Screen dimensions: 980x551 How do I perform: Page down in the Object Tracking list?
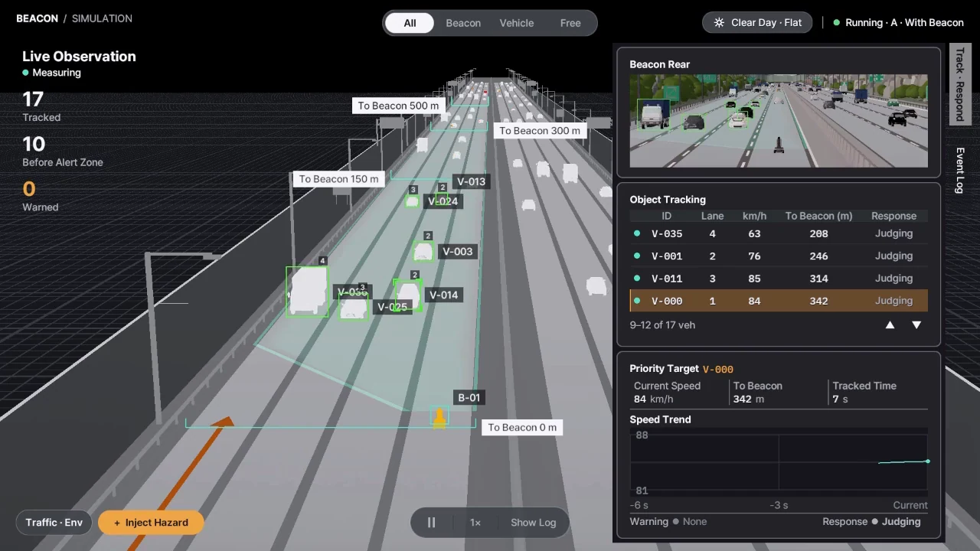click(916, 325)
